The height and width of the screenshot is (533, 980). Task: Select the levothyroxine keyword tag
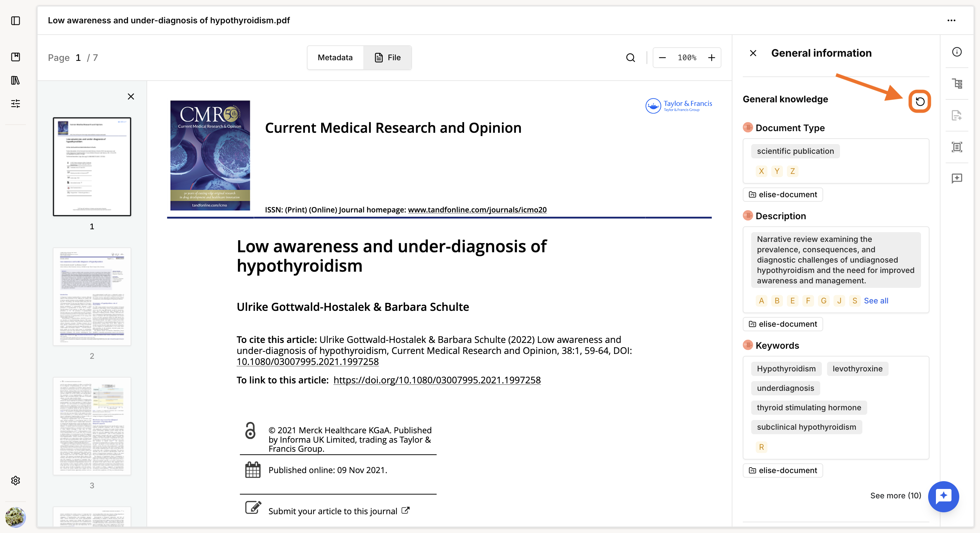pyautogui.click(x=857, y=369)
